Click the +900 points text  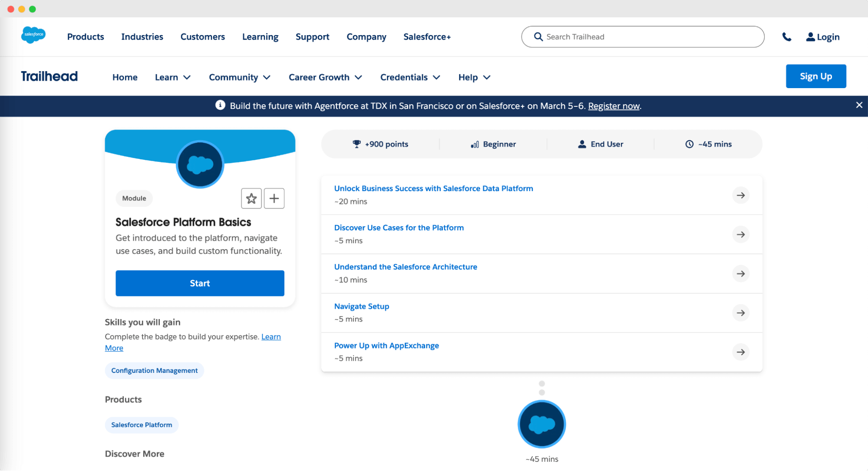386,144
